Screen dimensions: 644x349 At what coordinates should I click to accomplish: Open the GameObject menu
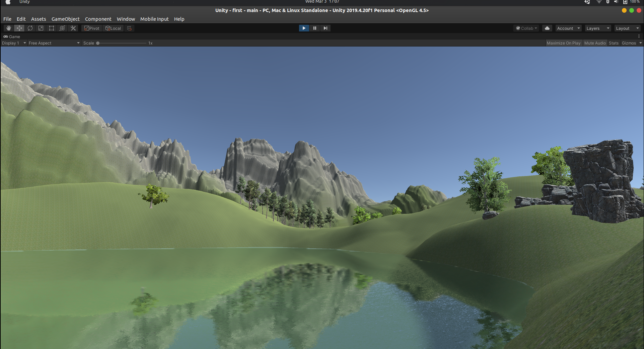click(x=66, y=19)
